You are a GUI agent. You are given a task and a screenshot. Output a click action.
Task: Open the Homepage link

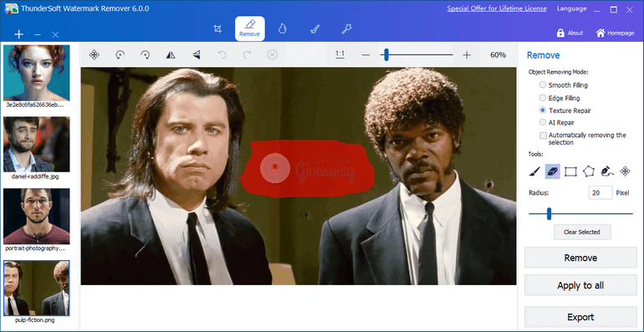(x=615, y=33)
